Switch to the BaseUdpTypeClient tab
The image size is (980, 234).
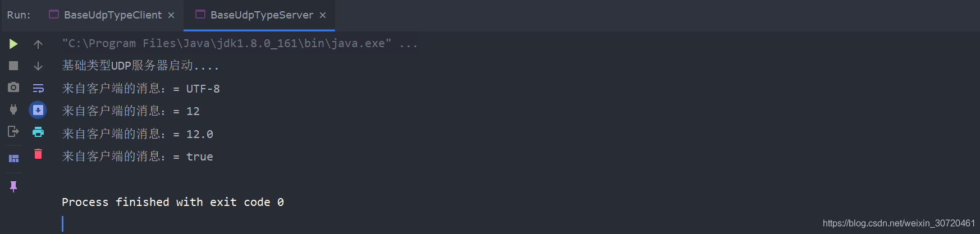[x=113, y=15]
